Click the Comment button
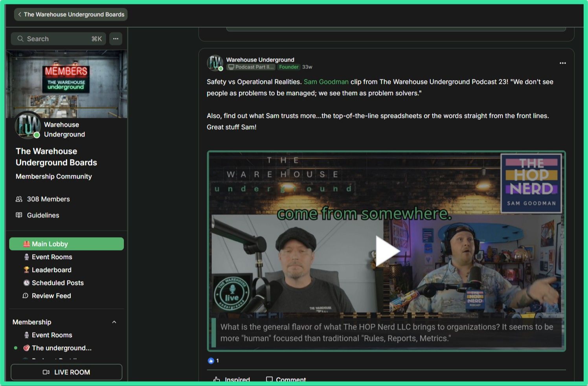This screenshot has width=588, height=386. tap(286, 380)
